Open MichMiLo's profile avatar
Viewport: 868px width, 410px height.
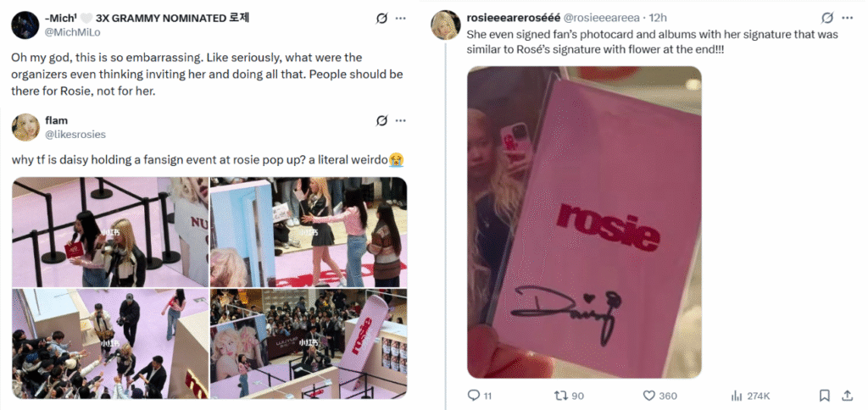[25, 25]
